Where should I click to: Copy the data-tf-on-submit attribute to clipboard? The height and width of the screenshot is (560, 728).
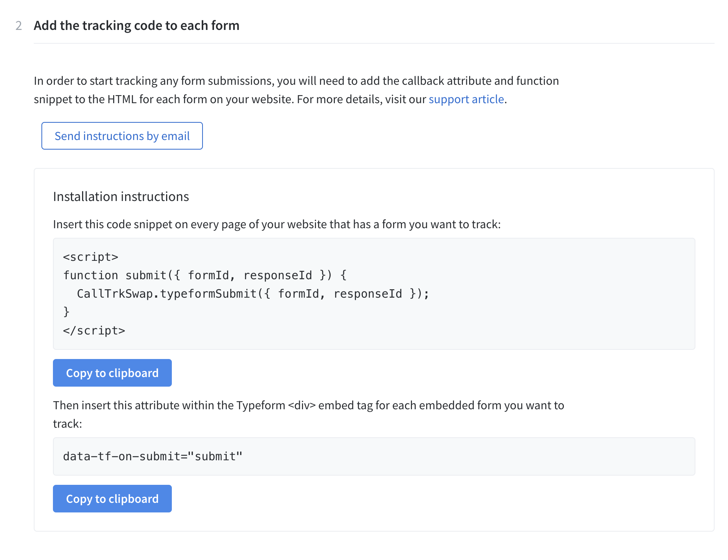pyautogui.click(x=112, y=499)
